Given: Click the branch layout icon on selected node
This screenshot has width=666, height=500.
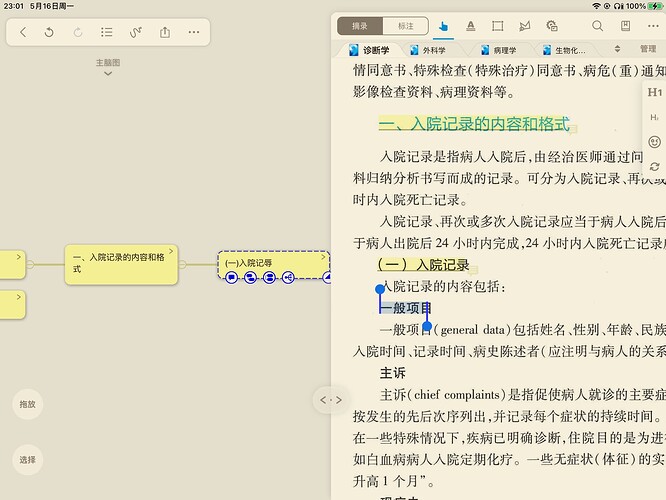Looking at the screenshot, I should pyautogui.click(x=288, y=278).
